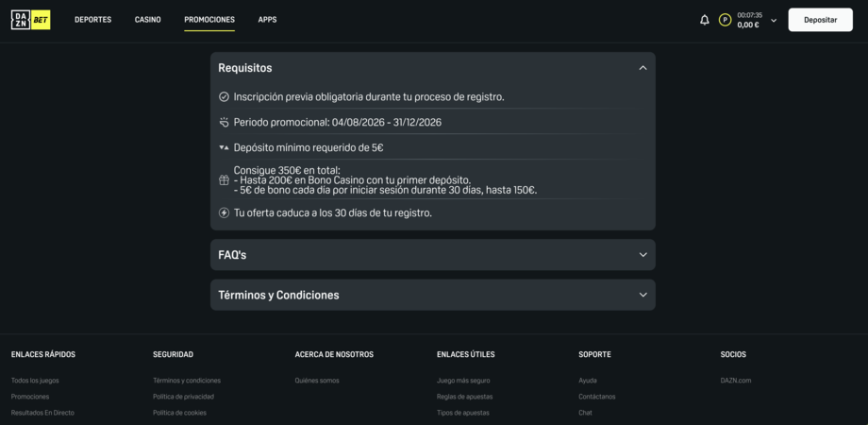
Task: Expand the FAQ's section
Action: (x=432, y=255)
